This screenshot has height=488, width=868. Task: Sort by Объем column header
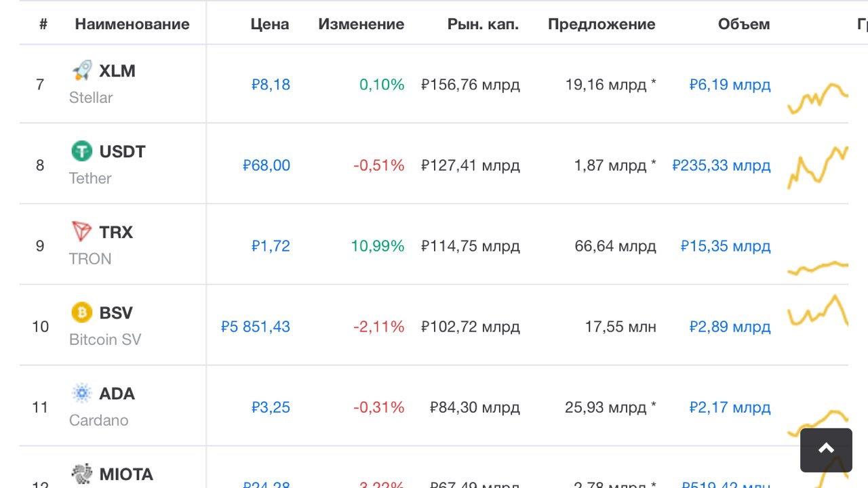(744, 24)
